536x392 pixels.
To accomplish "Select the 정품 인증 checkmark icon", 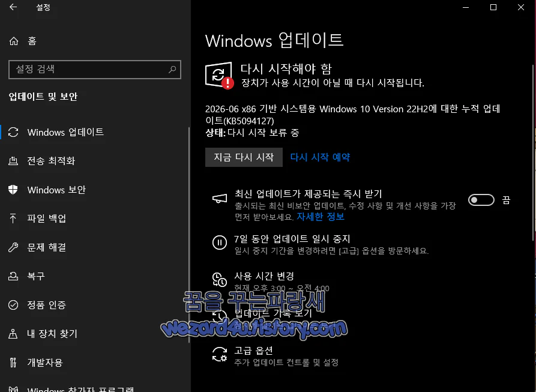I will click(x=13, y=304).
